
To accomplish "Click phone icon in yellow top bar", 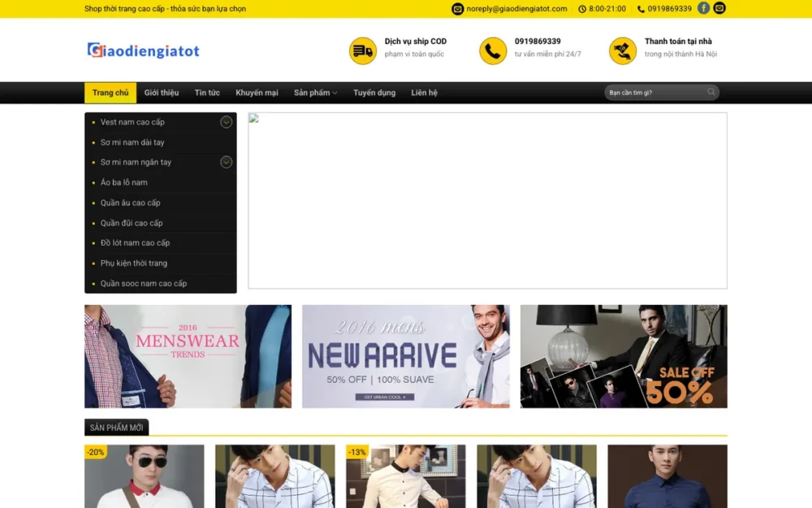I will (641, 9).
